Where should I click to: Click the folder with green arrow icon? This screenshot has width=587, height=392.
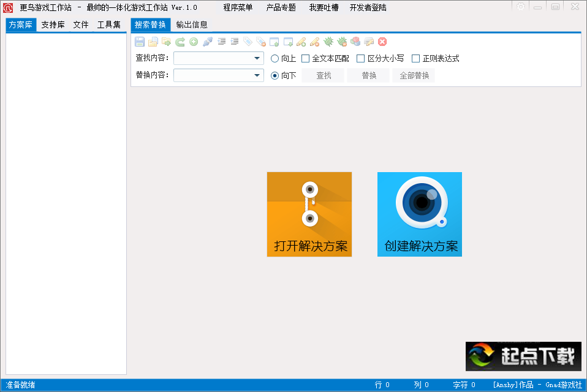tap(167, 42)
